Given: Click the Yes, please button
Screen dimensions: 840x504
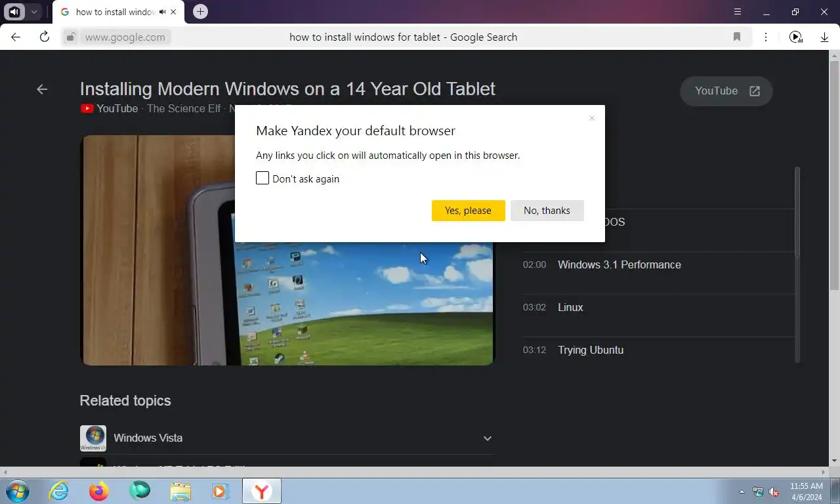Looking at the screenshot, I should click(468, 211).
